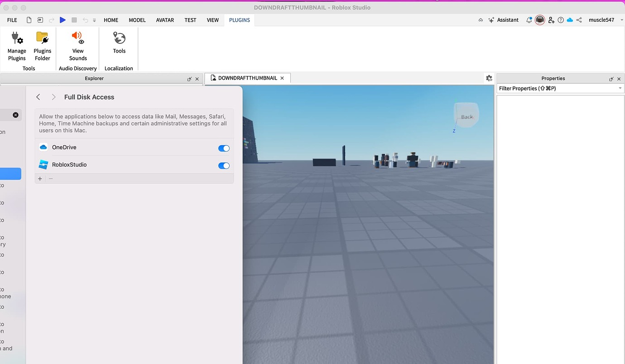The image size is (625, 364).
Task: Open the Assistant panel
Action: pos(503,20)
